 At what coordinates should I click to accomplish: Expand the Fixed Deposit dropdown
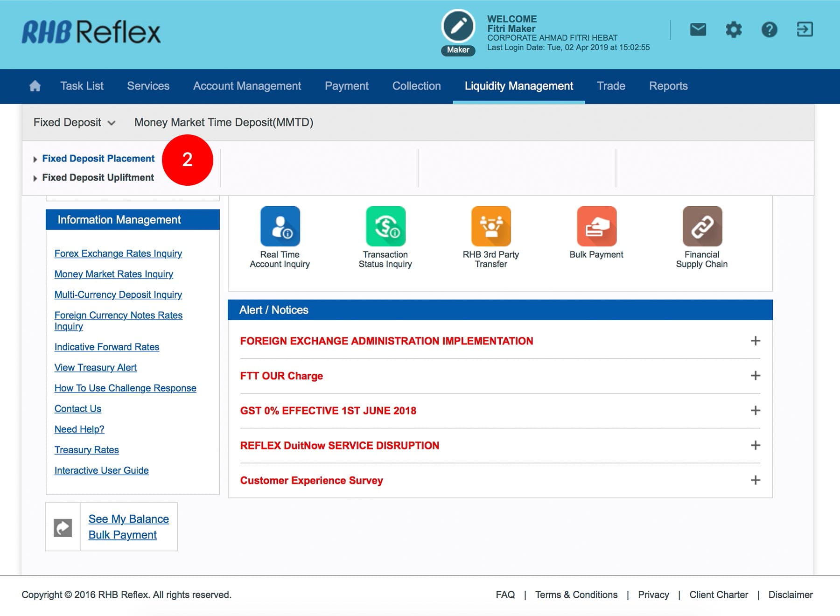click(x=74, y=122)
